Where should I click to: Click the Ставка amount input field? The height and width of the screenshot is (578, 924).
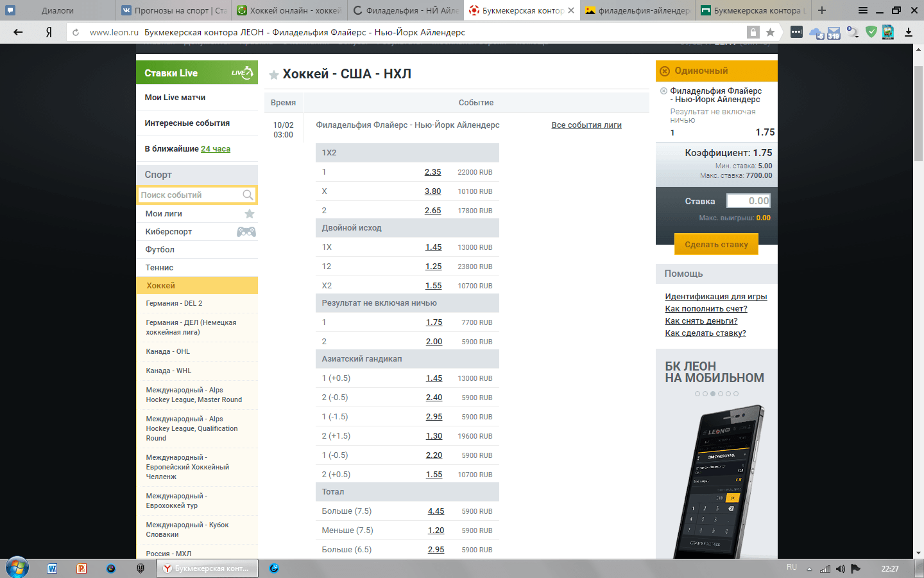[x=748, y=201]
